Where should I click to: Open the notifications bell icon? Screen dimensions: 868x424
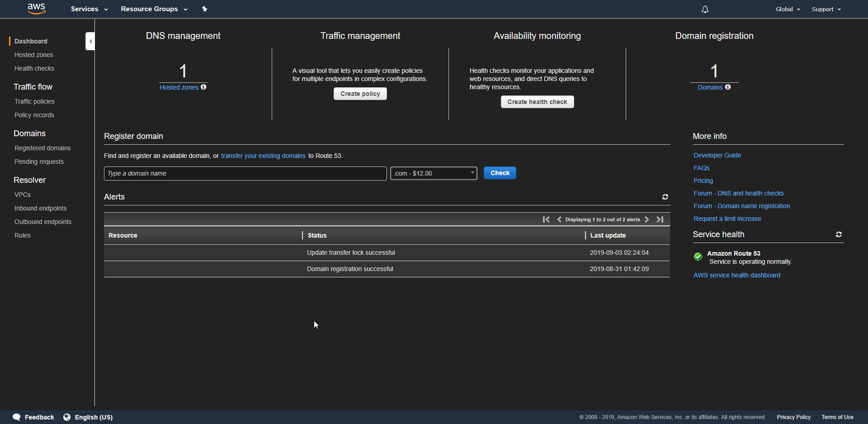705,9
